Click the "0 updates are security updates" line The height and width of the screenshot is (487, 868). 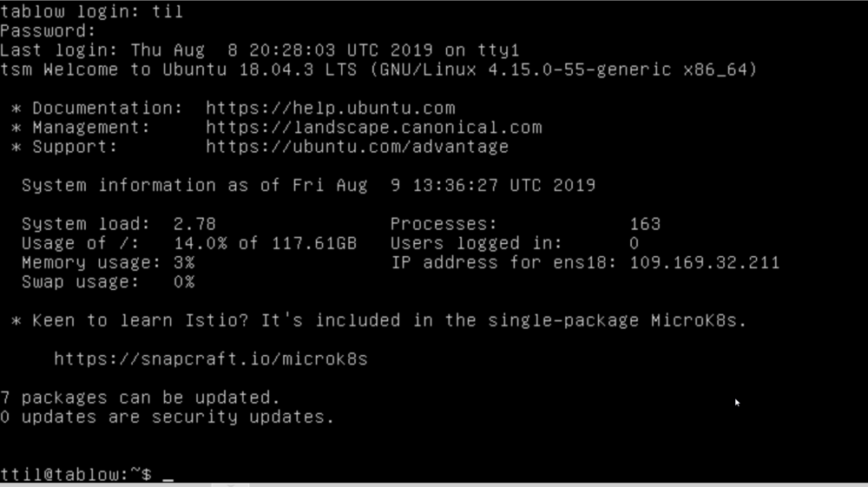[168, 417]
